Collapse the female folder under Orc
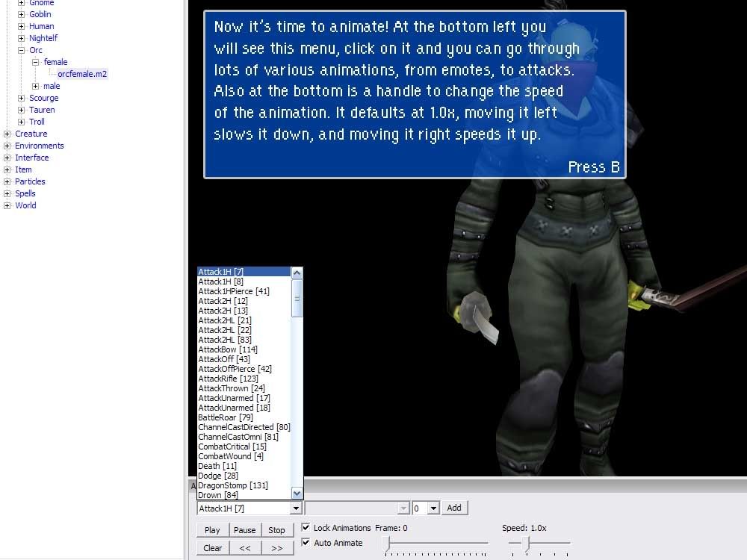Viewport: 747px width, 560px height. (35, 62)
